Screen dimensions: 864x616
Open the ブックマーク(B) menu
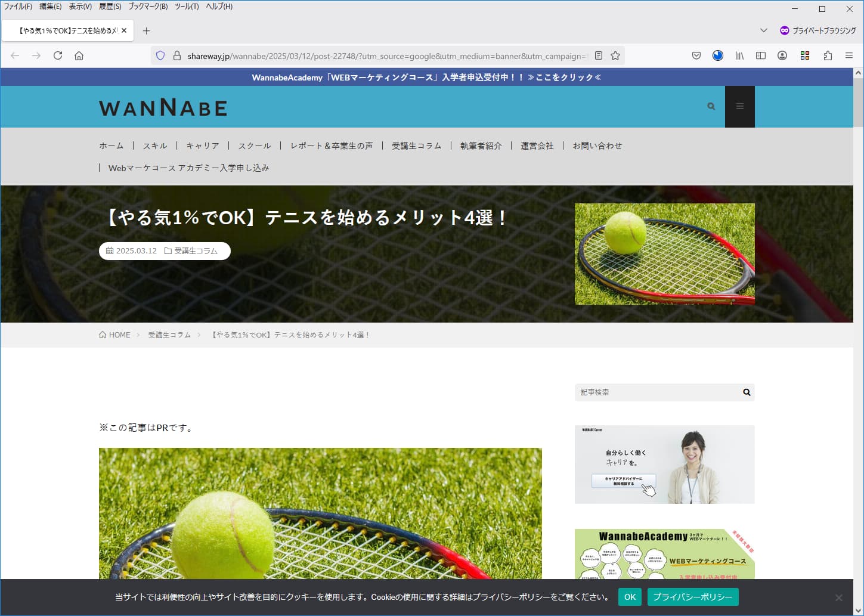coord(148,7)
